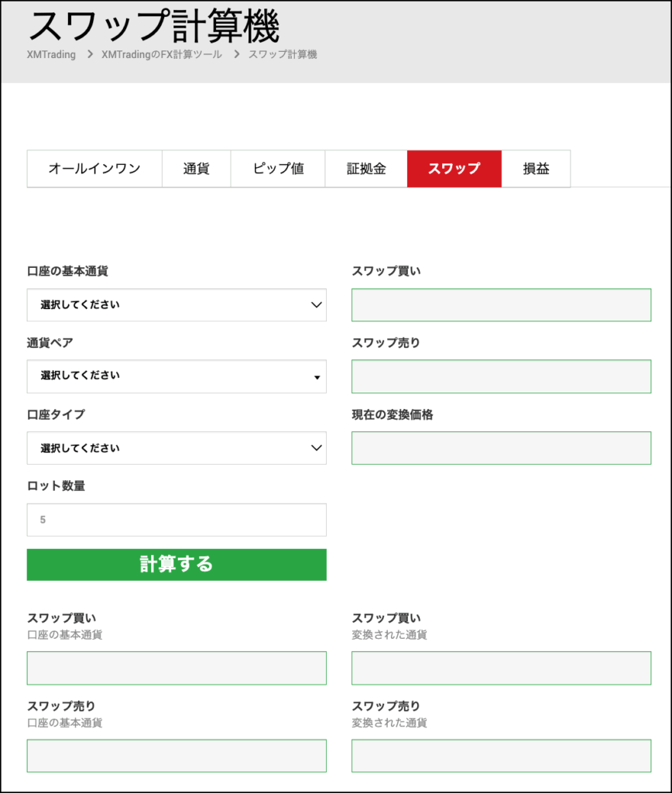Select the active スワップ tab
This screenshot has width=672, height=793.
[454, 169]
